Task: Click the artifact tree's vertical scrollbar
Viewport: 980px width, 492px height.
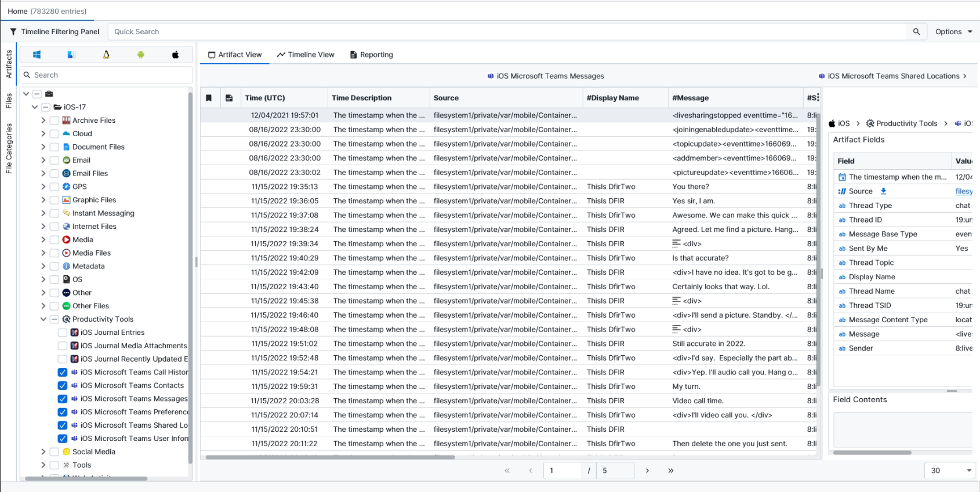Action: click(x=190, y=278)
